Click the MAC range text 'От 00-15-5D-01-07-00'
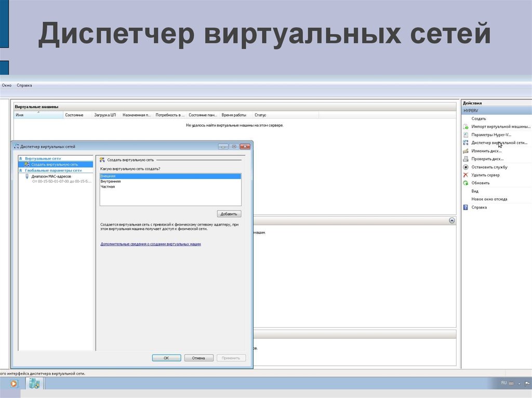This screenshot has width=532, height=398. (x=62, y=182)
